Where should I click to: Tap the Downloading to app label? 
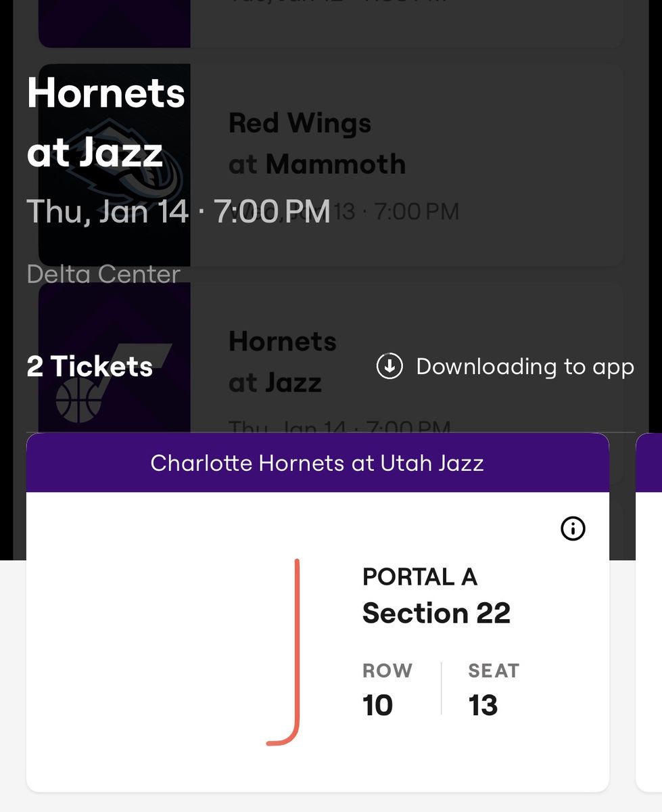pyautogui.click(x=525, y=366)
